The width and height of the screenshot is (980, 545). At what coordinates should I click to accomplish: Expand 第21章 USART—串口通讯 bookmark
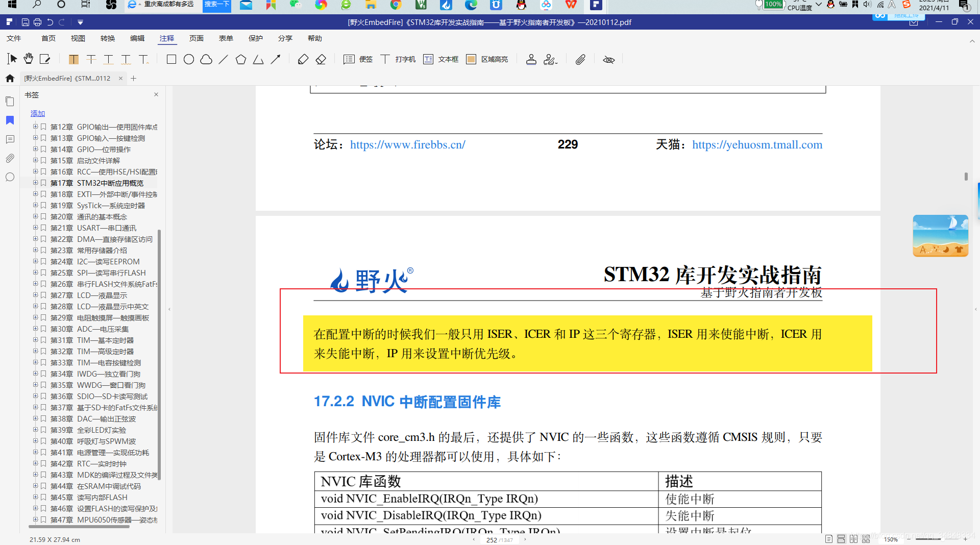point(35,228)
